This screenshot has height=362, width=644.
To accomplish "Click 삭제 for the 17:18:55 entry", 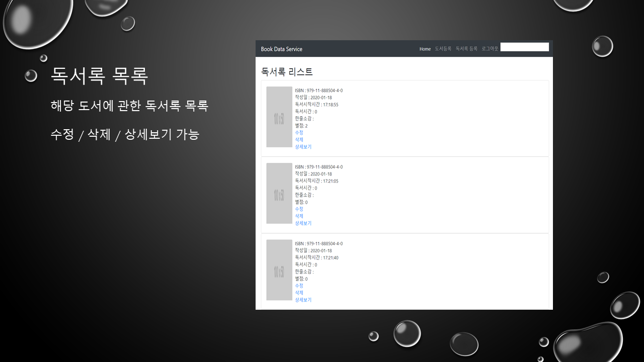I will 299,140.
